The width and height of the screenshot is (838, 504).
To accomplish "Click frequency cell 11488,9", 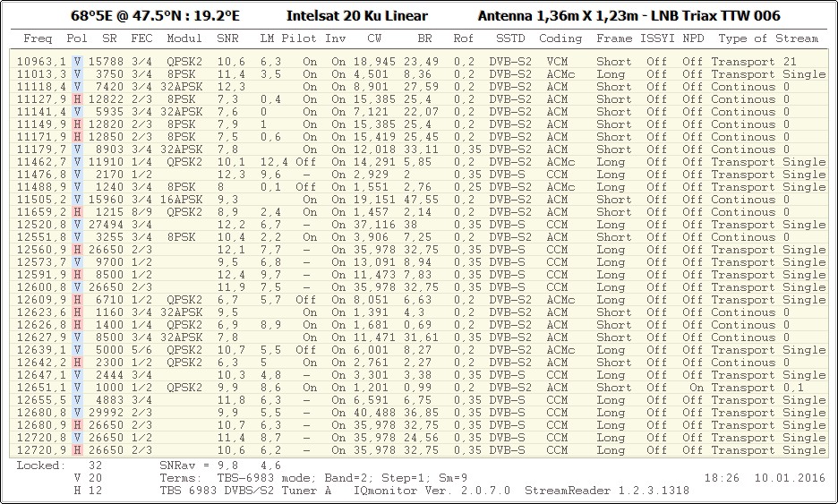I will pos(41,187).
